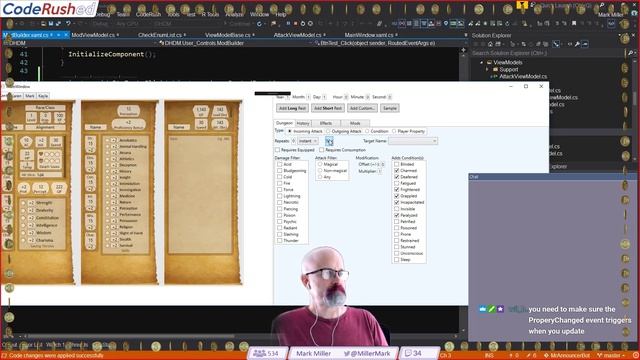Click the Solution Explorer Properties wrench icon

pos(577,44)
